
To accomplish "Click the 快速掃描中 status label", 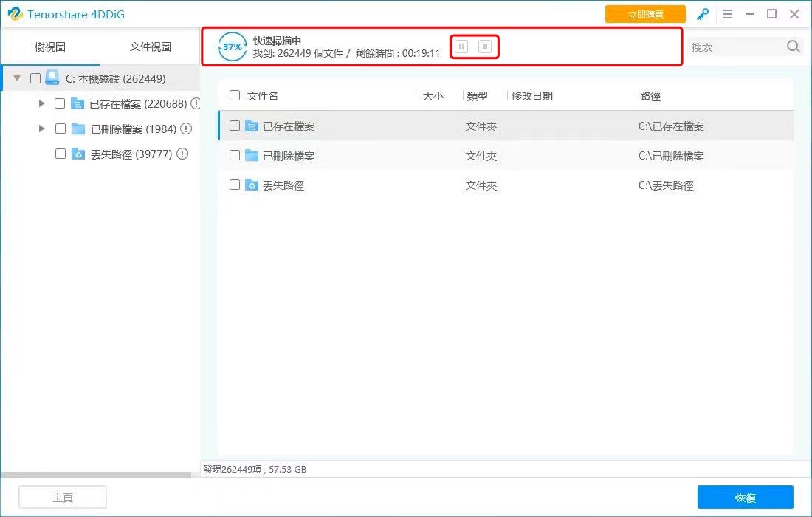I will 277,41.
